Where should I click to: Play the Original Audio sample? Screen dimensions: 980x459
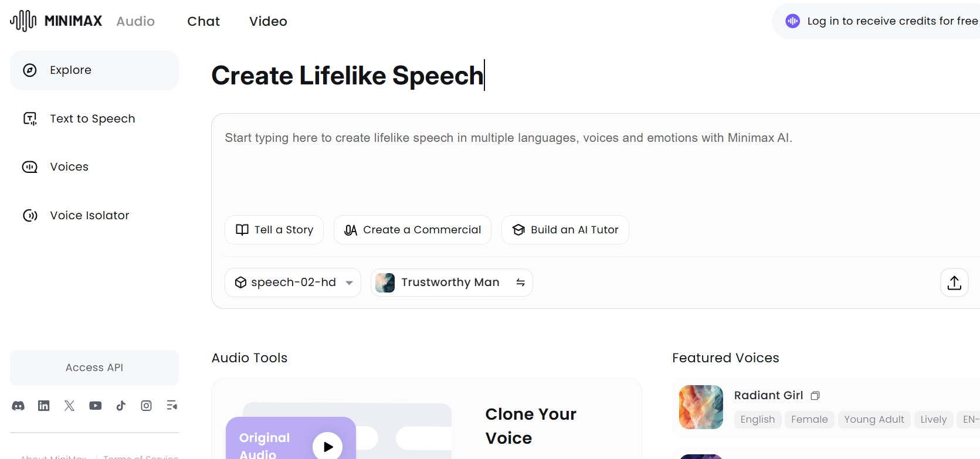pyautogui.click(x=328, y=447)
